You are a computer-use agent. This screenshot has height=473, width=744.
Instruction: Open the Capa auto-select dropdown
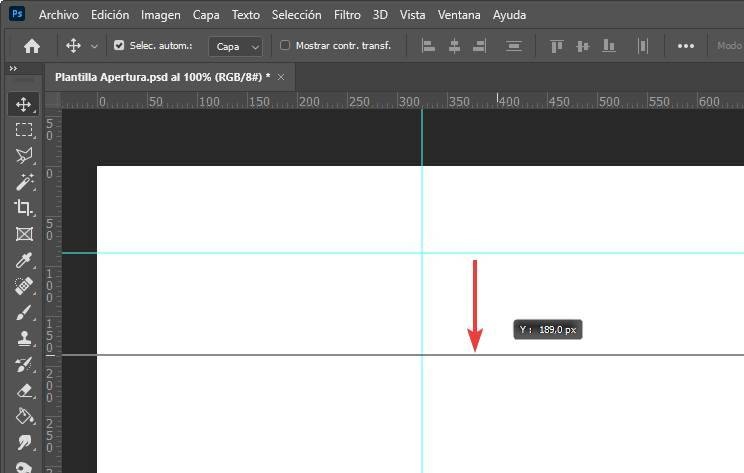[235, 46]
